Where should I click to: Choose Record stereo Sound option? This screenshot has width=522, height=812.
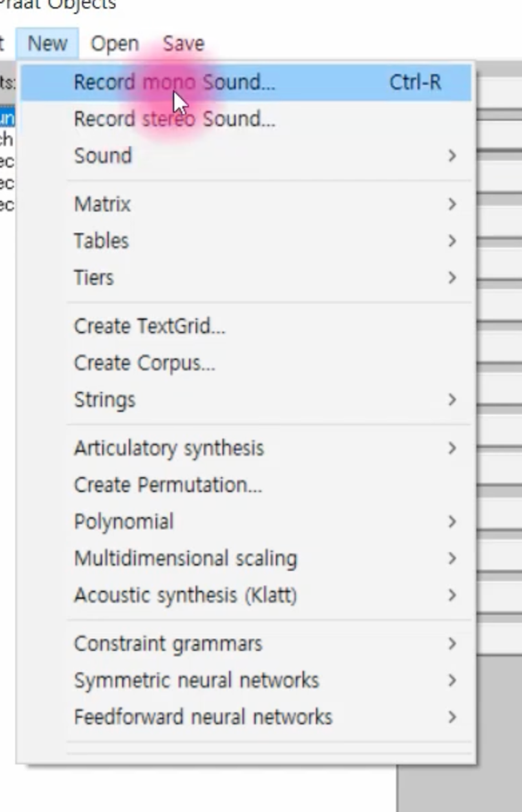[246, 119]
